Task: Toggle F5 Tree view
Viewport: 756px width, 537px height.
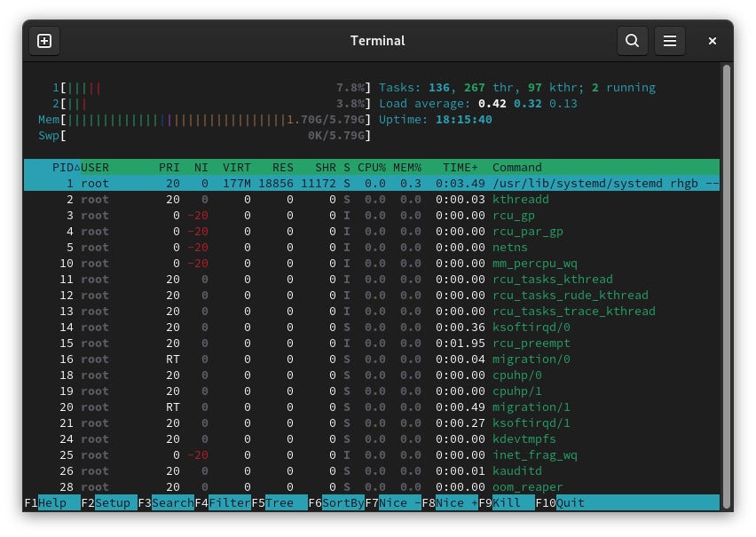Action: (x=280, y=502)
